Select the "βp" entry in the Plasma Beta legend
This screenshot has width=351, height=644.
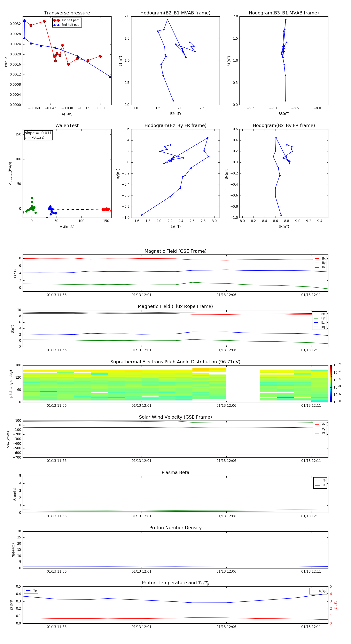pos(320,480)
